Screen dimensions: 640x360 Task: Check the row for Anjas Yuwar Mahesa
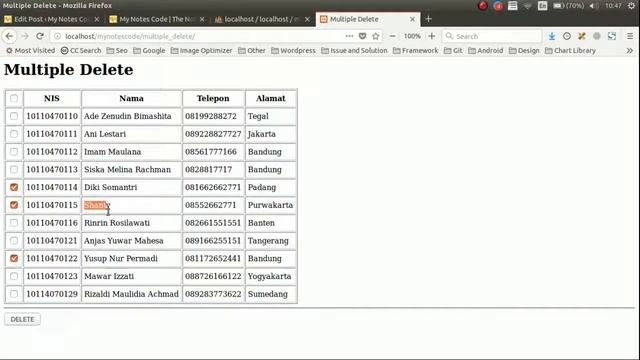click(x=14, y=240)
